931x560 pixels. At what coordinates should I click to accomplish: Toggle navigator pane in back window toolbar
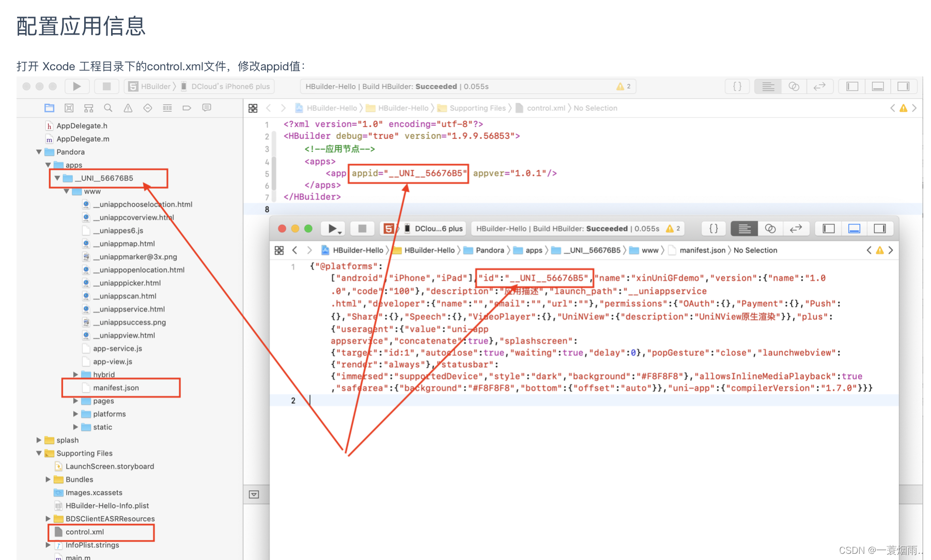coord(852,86)
